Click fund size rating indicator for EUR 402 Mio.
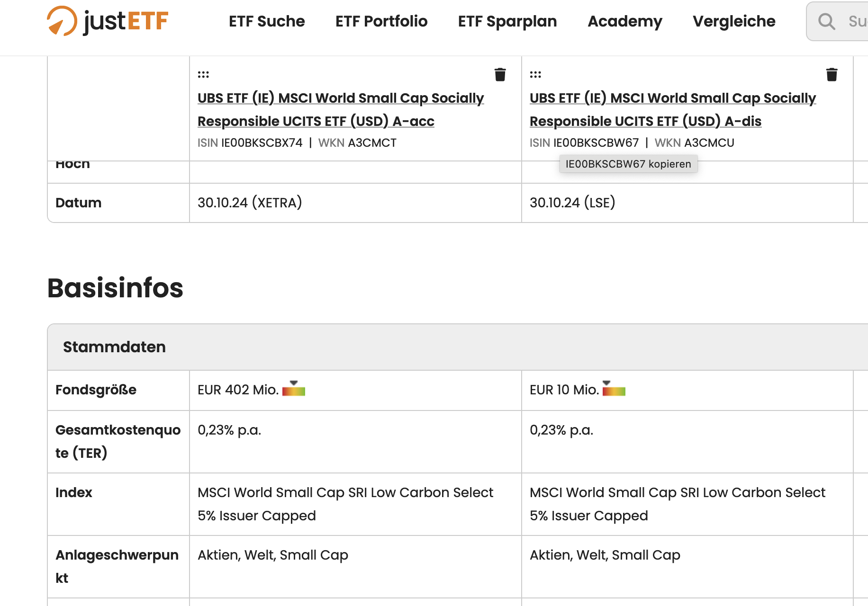Viewport: 868px width, 606px height. click(x=294, y=389)
